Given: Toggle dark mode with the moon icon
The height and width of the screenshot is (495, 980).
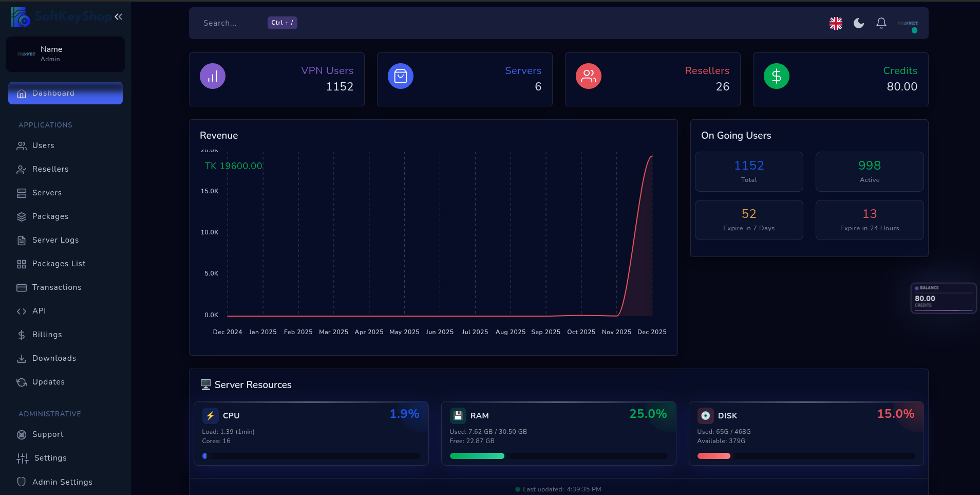Looking at the screenshot, I should [x=857, y=23].
